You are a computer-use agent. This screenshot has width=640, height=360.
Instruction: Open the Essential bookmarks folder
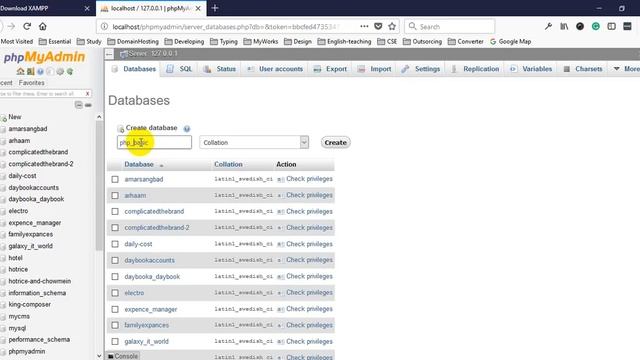click(x=55, y=42)
